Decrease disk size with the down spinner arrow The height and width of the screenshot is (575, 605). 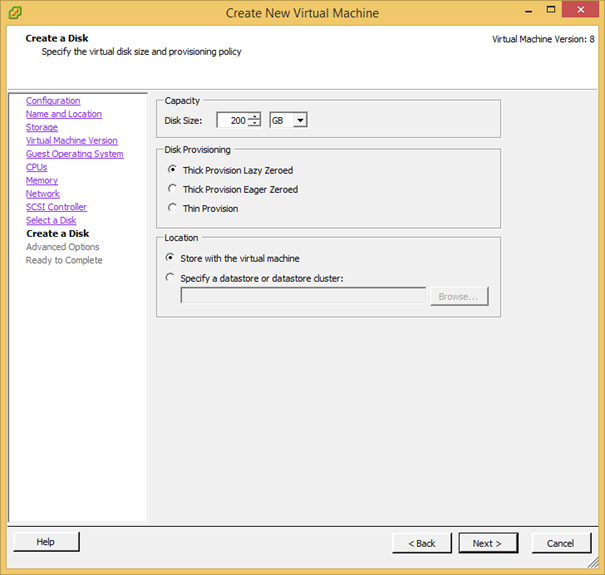pos(255,124)
